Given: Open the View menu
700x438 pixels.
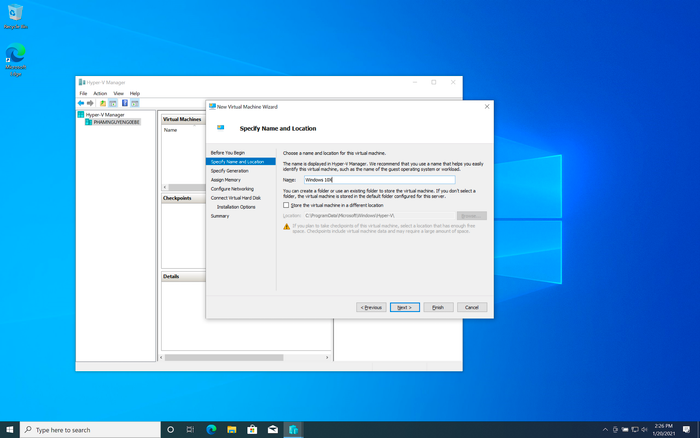Looking at the screenshot, I should pyautogui.click(x=118, y=93).
